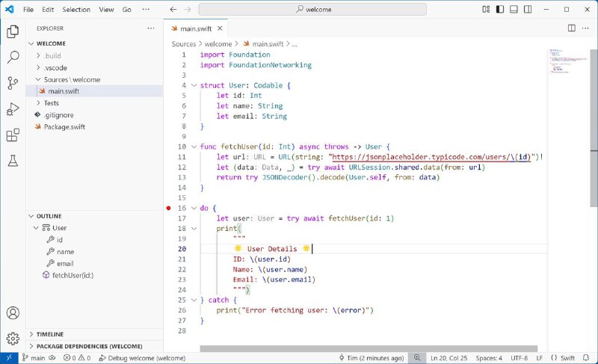This screenshot has width=598, height=364.
Task: Toggle breakpoint on line 16
Action: click(169, 208)
